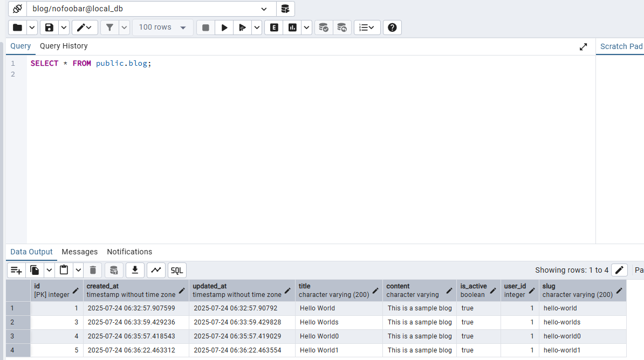Click the Explain Analyze chart icon
Screen dimensions: 644x360
click(x=292, y=27)
